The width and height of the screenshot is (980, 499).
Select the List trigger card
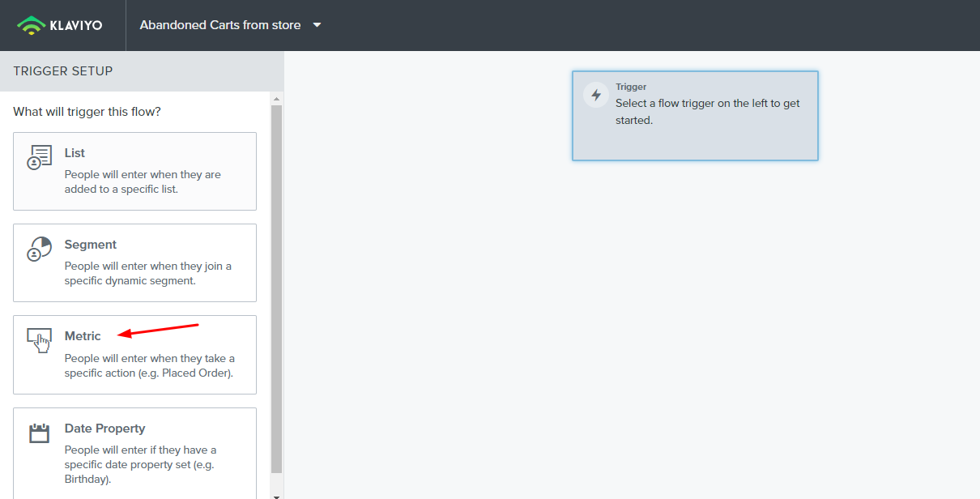(x=134, y=171)
